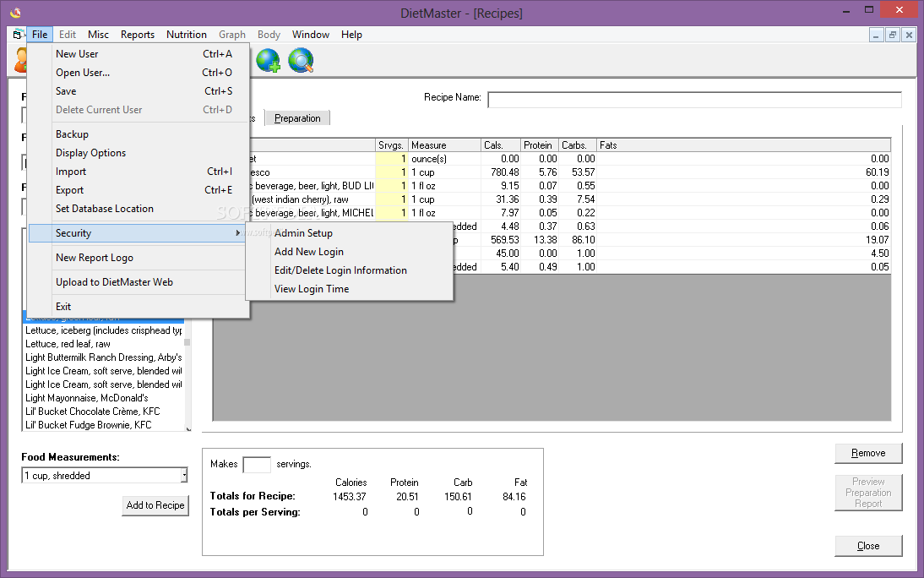Open the Help menu
924x578 pixels.
(x=351, y=34)
